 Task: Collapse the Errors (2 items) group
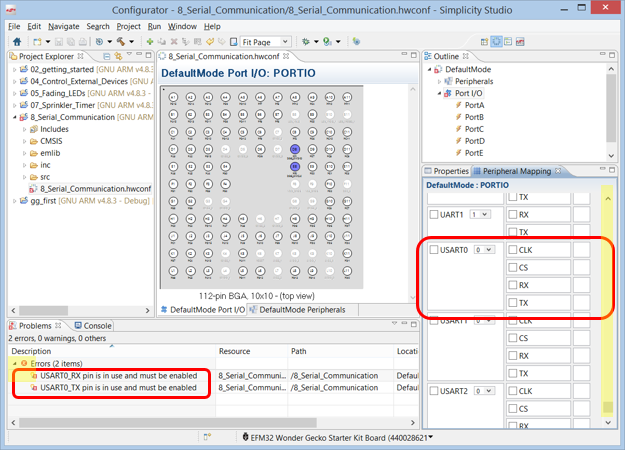(x=14, y=364)
